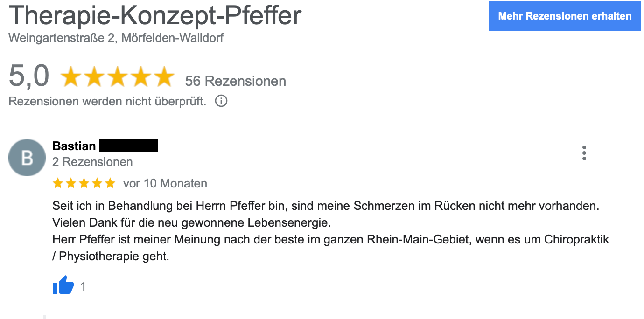
Task: Click the 'Mehr Rezensionen erhalten' button
Action: tap(565, 16)
